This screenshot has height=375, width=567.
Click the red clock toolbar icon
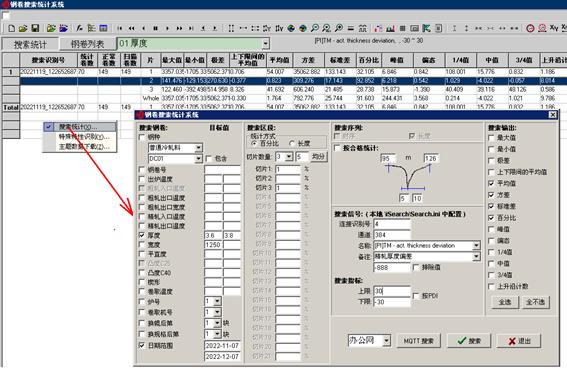click(530, 28)
